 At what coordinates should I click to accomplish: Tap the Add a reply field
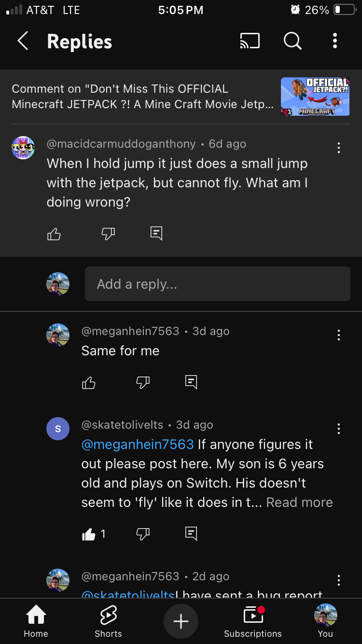point(217,284)
